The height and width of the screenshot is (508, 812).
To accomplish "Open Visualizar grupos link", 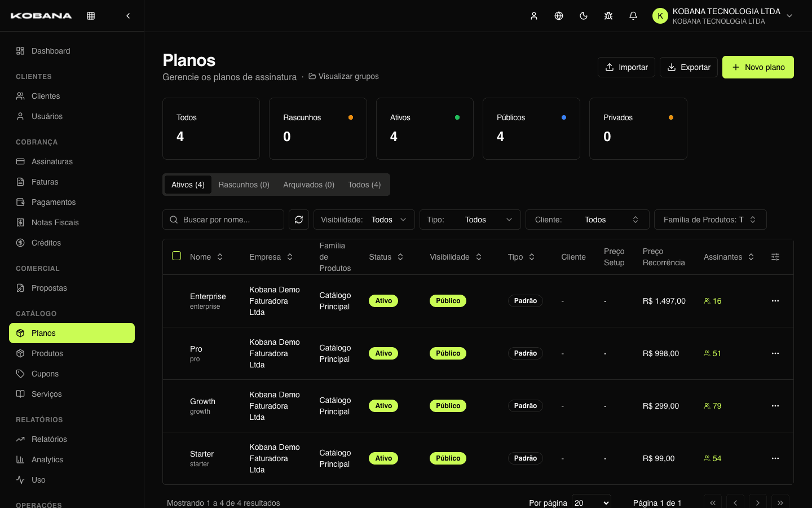I will 343,76.
